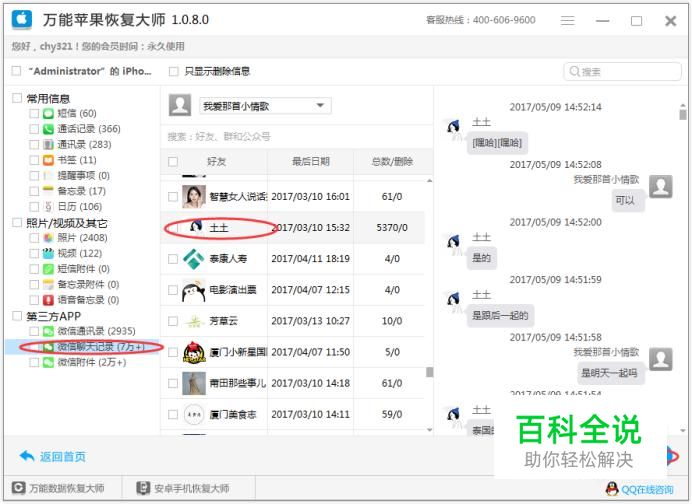Open the hamburger menu icon in title bar

pyautogui.click(x=568, y=20)
